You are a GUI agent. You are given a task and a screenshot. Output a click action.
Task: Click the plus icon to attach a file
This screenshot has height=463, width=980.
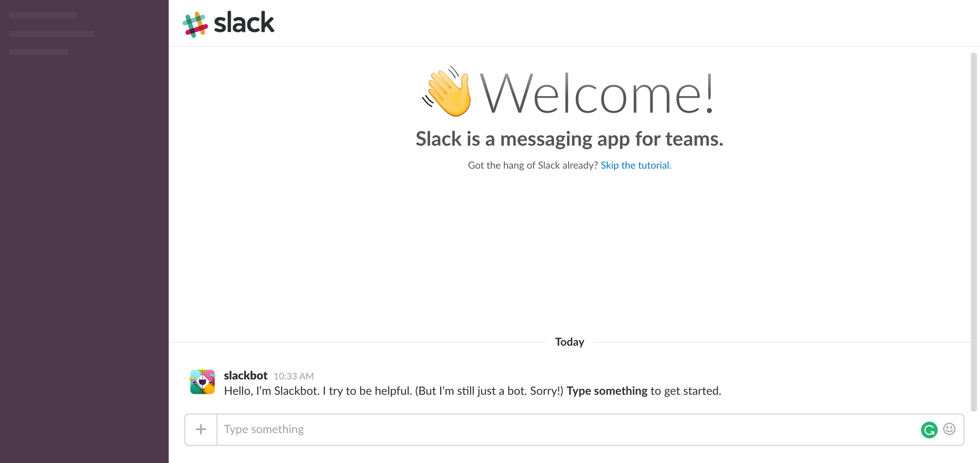point(201,429)
